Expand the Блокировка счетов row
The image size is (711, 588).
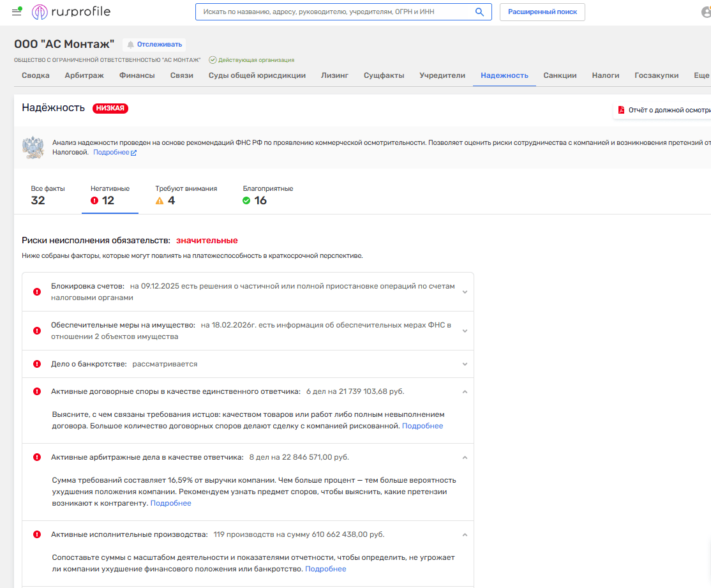coord(465,292)
